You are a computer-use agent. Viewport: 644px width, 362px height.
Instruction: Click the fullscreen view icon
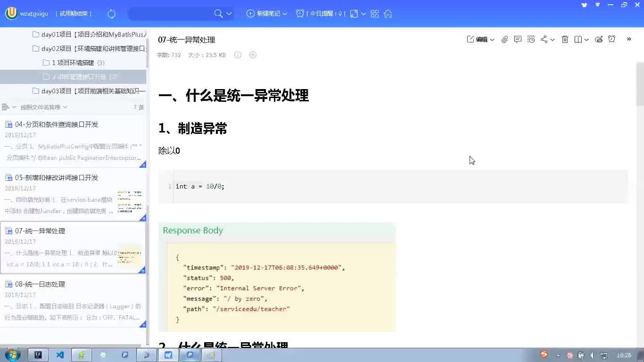pyautogui.click(x=354, y=14)
